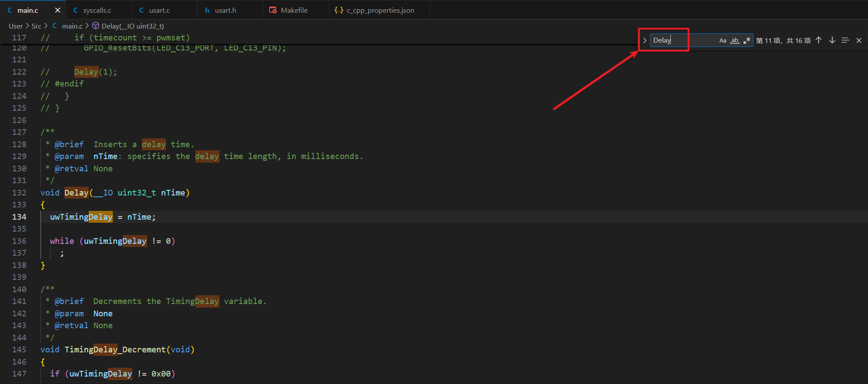Click '// #endif' comment on line 123
Viewport: 868px width, 384px height.
tap(62, 84)
